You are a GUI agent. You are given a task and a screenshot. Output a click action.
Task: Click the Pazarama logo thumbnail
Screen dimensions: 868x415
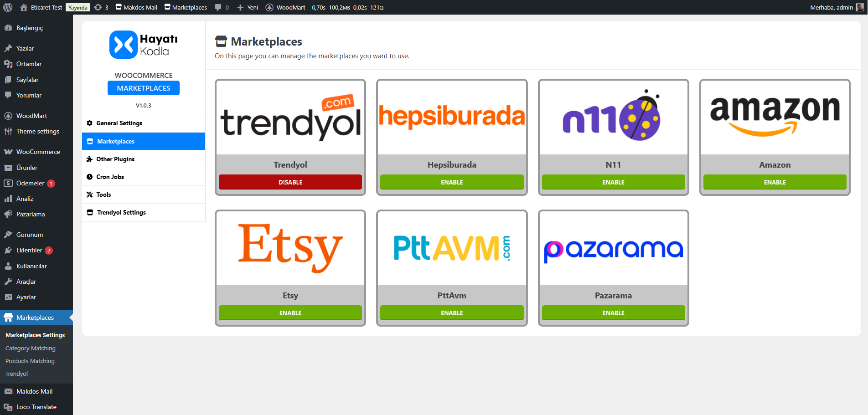pyautogui.click(x=613, y=248)
